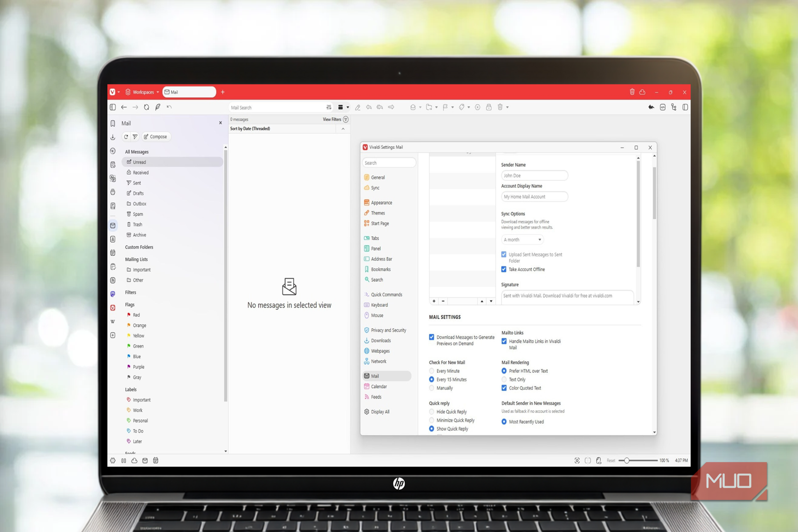Click View Filters button
Viewport: 798px width, 532px height.
coord(335,119)
